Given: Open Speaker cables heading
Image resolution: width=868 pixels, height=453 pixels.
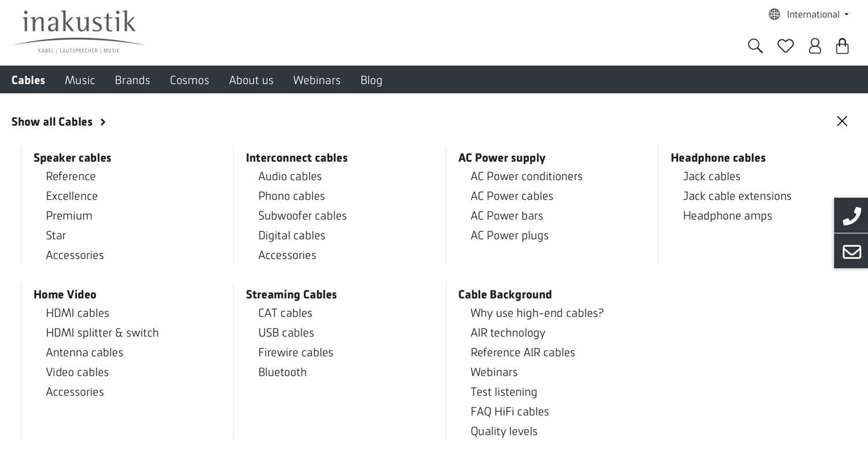Looking at the screenshot, I should tap(72, 158).
